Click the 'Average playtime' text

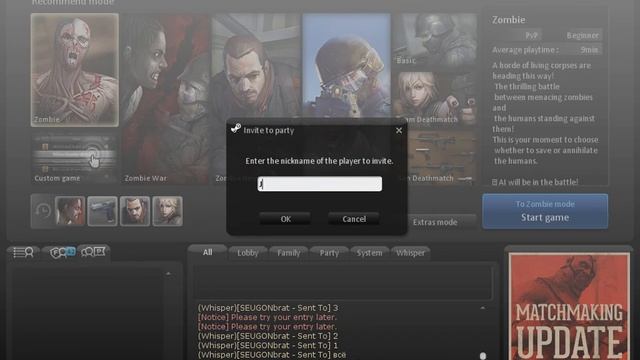[x=525, y=50]
